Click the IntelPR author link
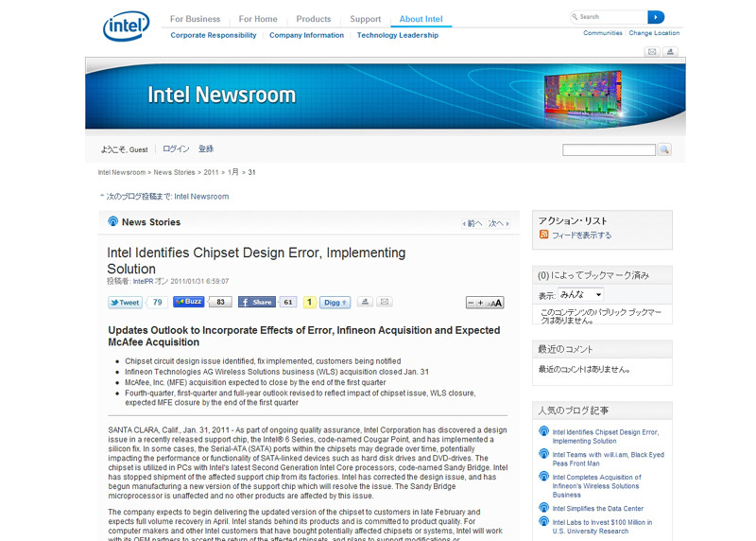The width and height of the screenshot is (756, 541). click(x=143, y=281)
